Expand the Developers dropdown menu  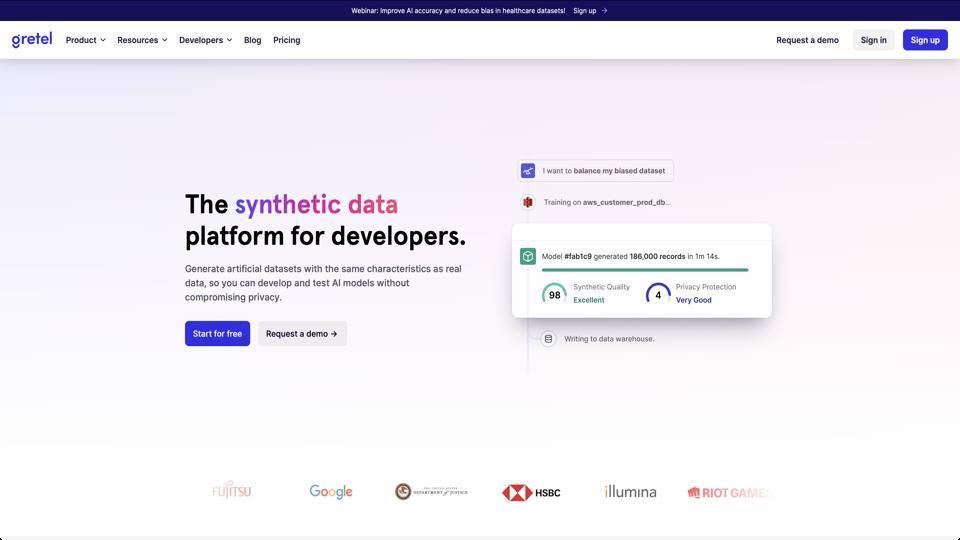[x=205, y=40]
